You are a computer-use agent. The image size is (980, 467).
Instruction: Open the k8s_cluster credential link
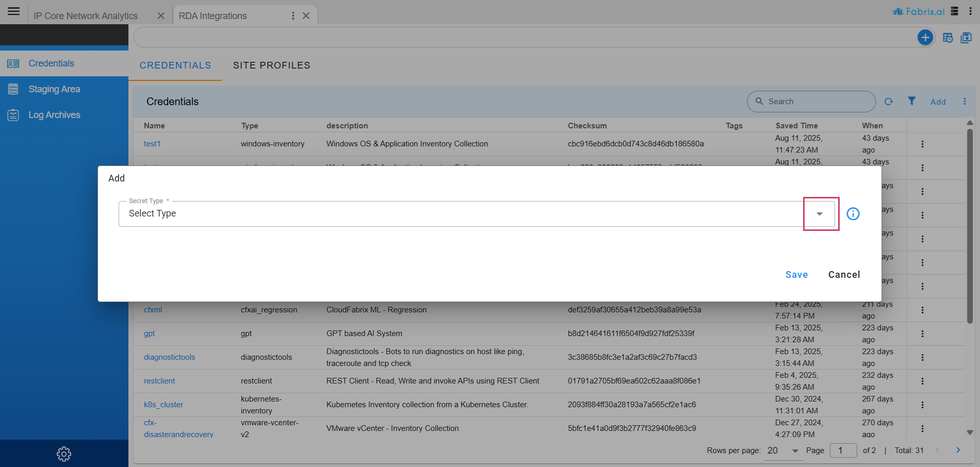(x=164, y=405)
